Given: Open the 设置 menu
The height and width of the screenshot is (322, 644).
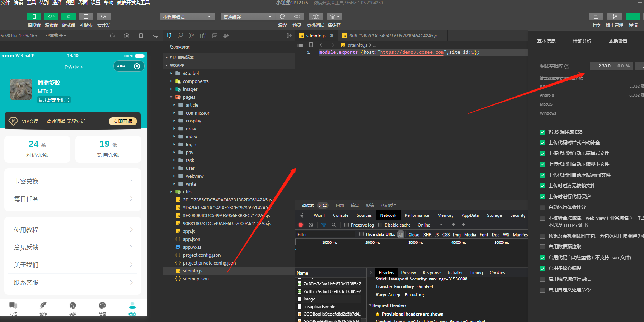Looking at the screenshot, I should tap(96, 3).
